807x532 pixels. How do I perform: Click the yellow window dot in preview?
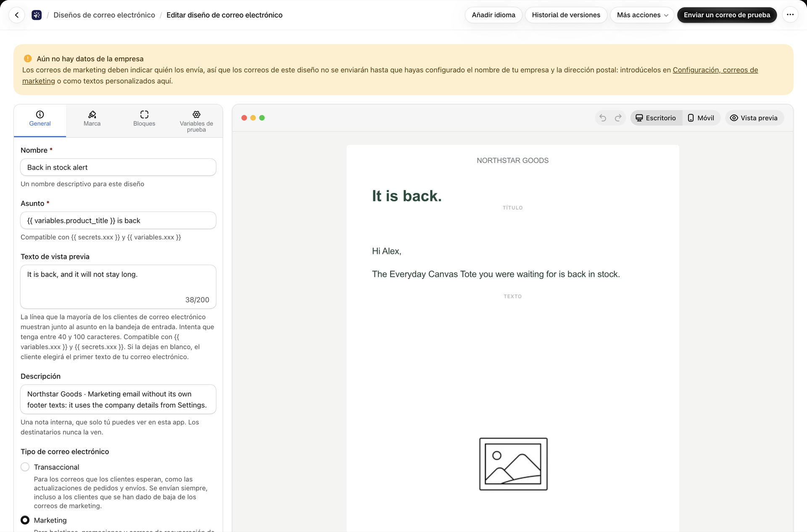[253, 118]
